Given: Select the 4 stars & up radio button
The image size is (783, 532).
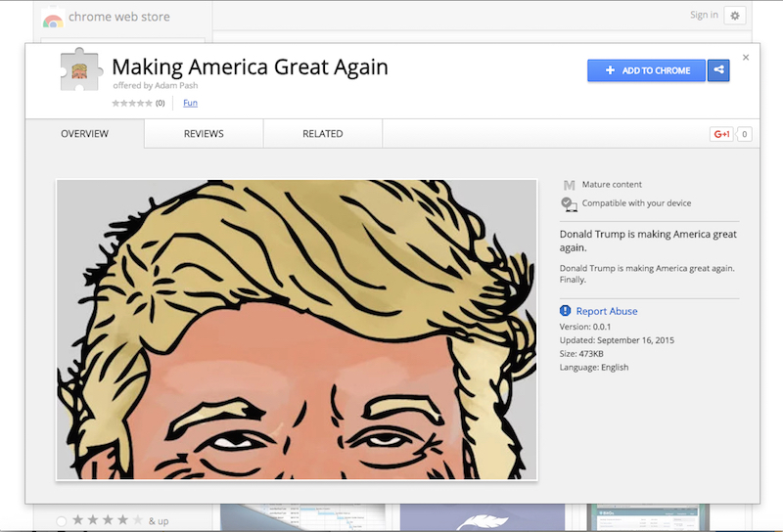Looking at the screenshot, I should pos(61,521).
